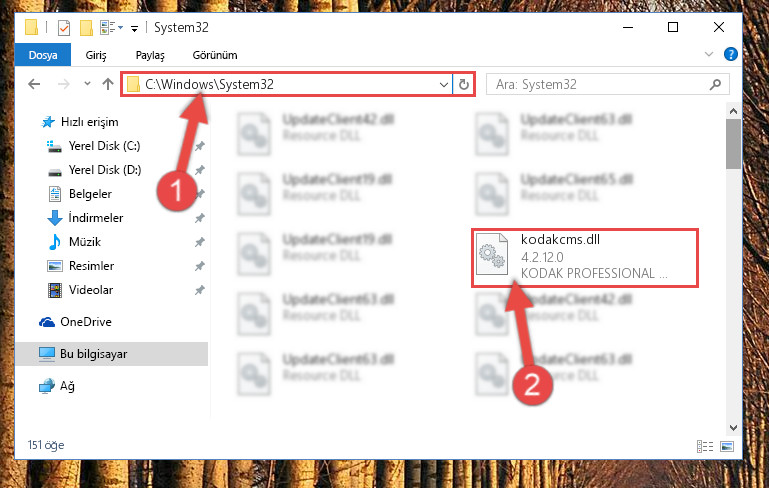Open Customize Quick Access Toolbar dropdown
769x488 pixels.
[134, 28]
